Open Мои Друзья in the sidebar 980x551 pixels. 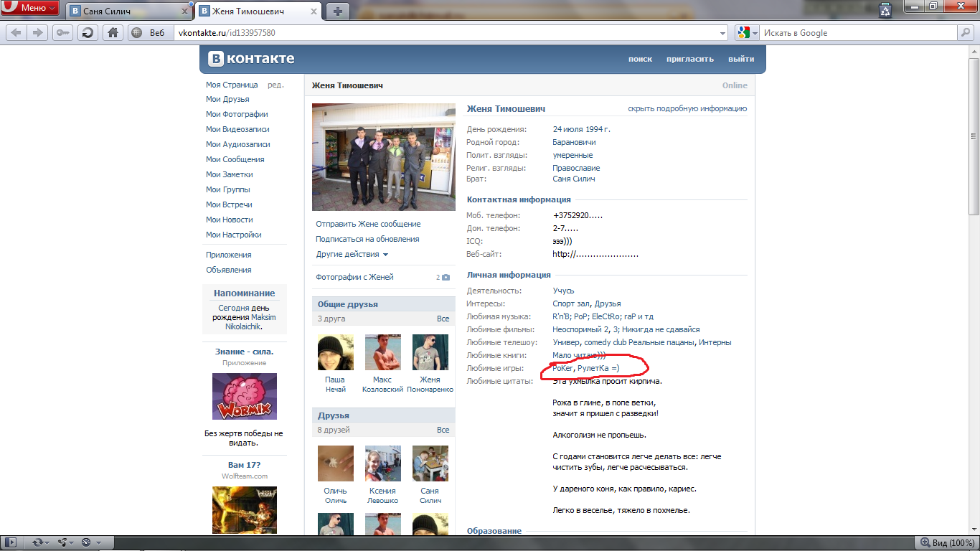coord(227,99)
